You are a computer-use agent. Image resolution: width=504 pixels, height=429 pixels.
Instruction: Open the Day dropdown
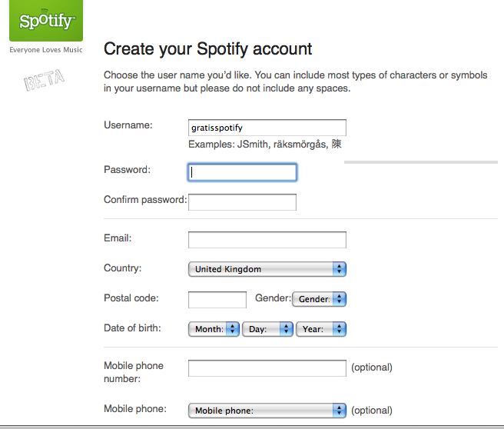pyautogui.click(x=268, y=329)
